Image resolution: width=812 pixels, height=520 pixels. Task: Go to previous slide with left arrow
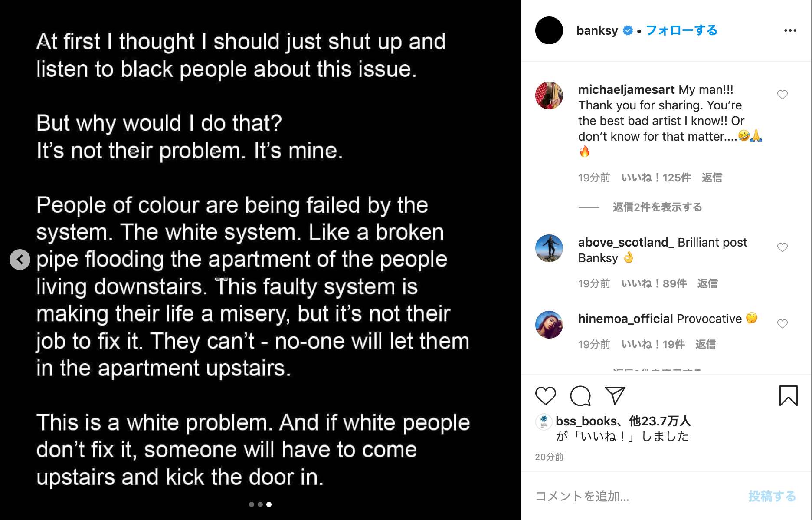(x=20, y=260)
